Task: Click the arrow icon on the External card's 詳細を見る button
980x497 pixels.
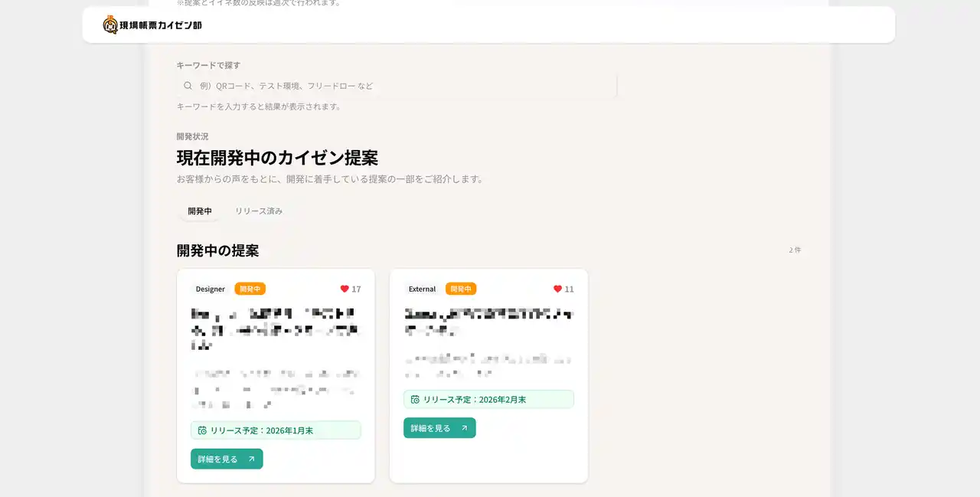Action: tap(464, 428)
